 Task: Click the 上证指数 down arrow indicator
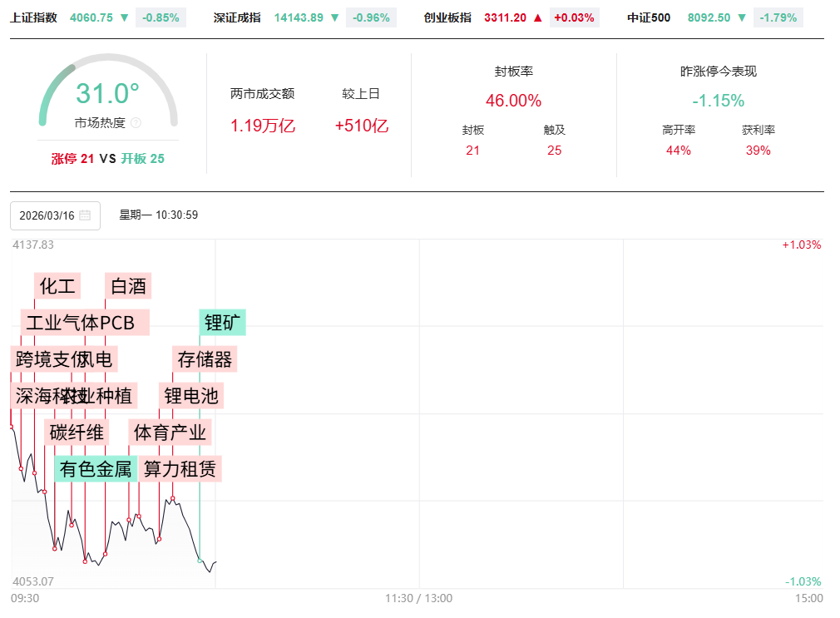124,17
